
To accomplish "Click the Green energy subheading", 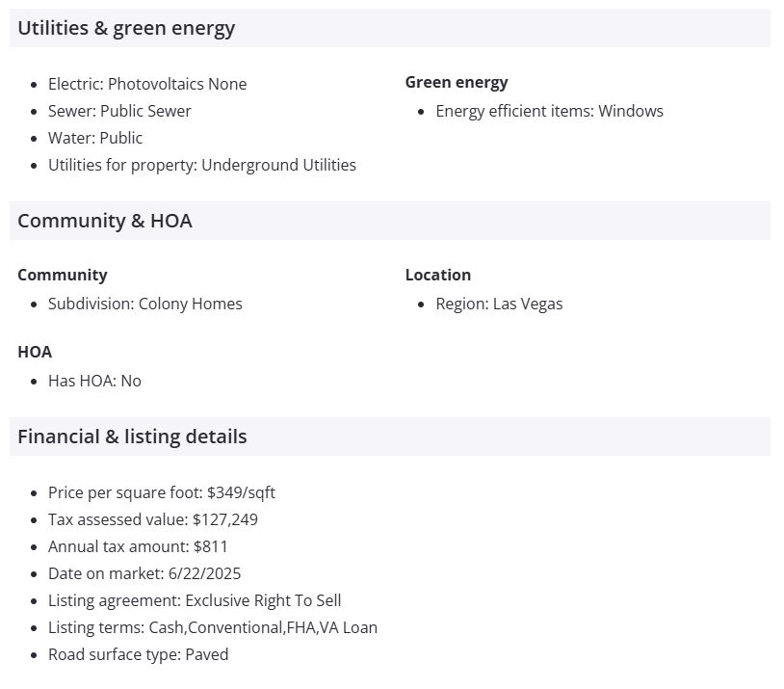I will click(457, 82).
